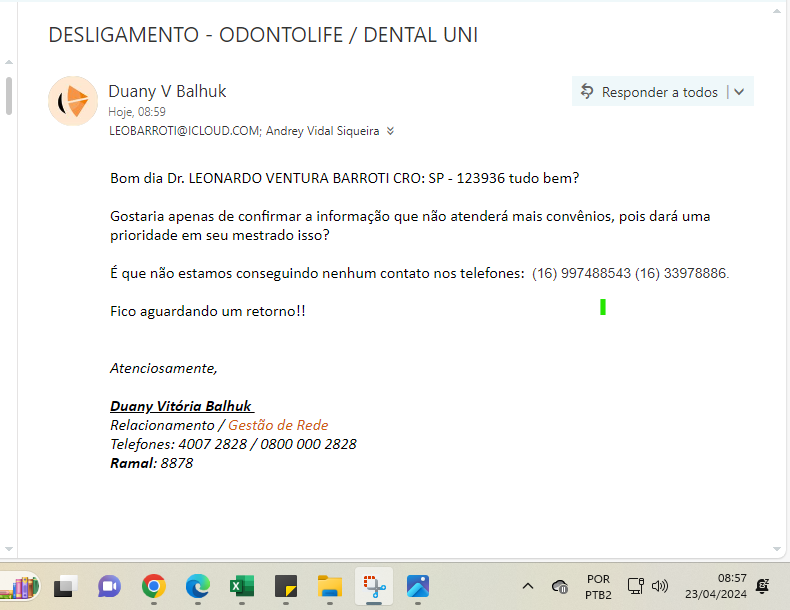Switch to Snipping Tool in the taskbar
This screenshot has width=790, height=610.
(x=374, y=586)
